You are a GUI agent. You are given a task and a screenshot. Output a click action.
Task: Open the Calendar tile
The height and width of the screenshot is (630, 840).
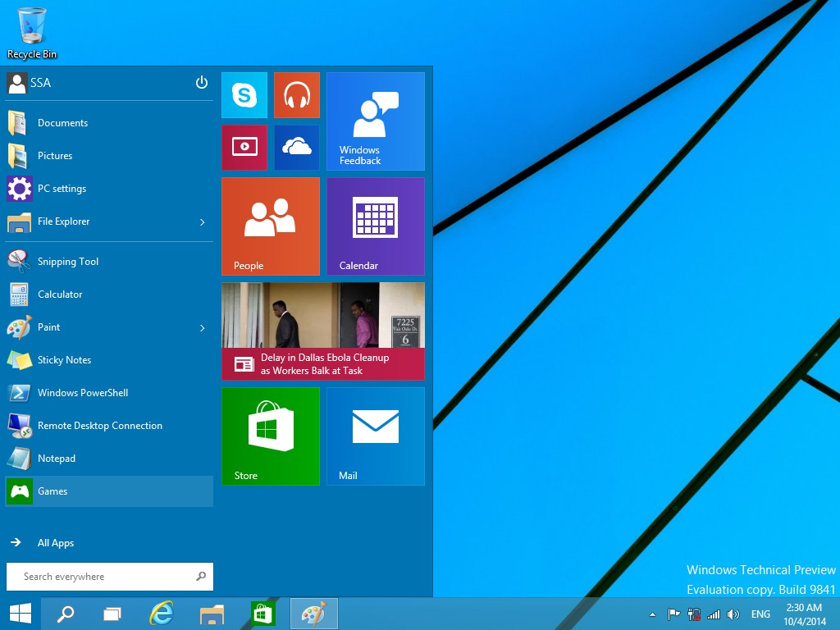[x=376, y=226]
